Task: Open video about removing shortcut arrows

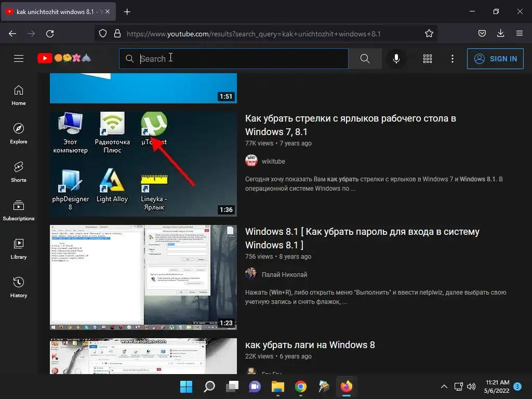Action: point(351,125)
